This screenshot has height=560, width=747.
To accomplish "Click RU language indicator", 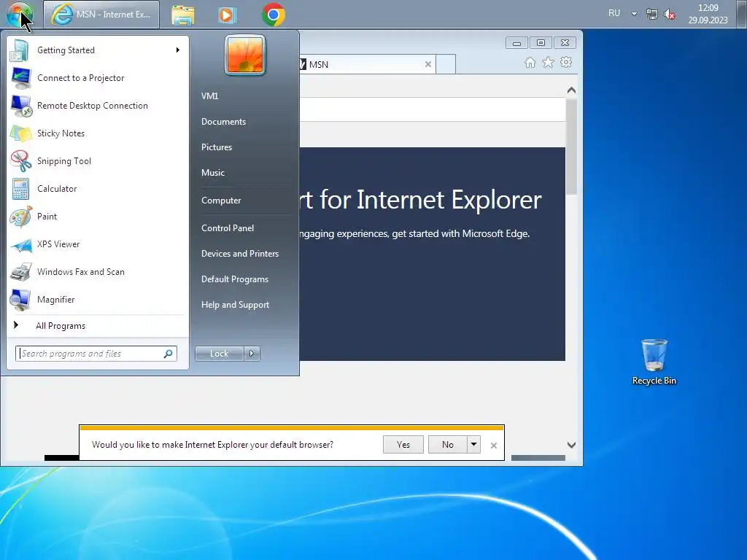I will click(x=614, y=13).
